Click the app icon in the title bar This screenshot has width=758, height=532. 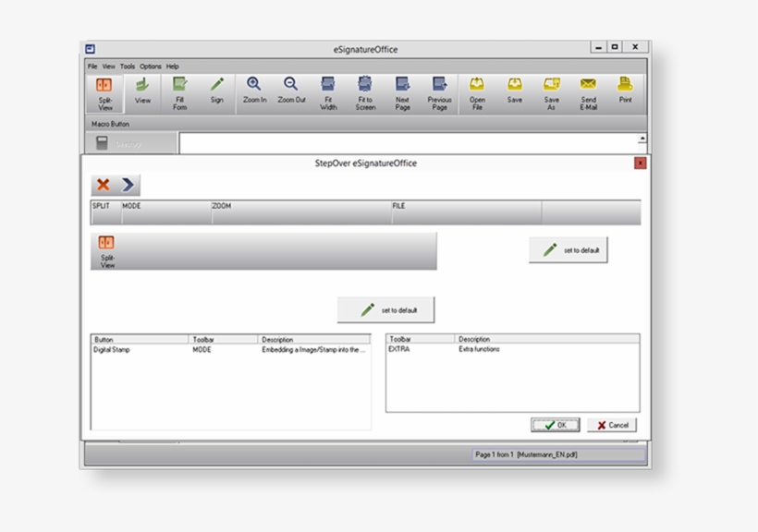(x=90, y=49)
